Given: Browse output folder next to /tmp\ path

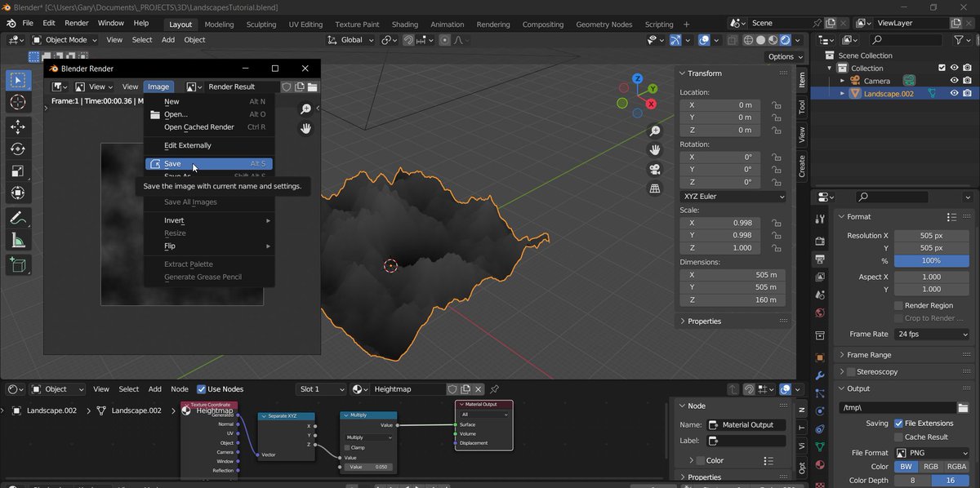Looking at the screenshot, I should point(964,407).
